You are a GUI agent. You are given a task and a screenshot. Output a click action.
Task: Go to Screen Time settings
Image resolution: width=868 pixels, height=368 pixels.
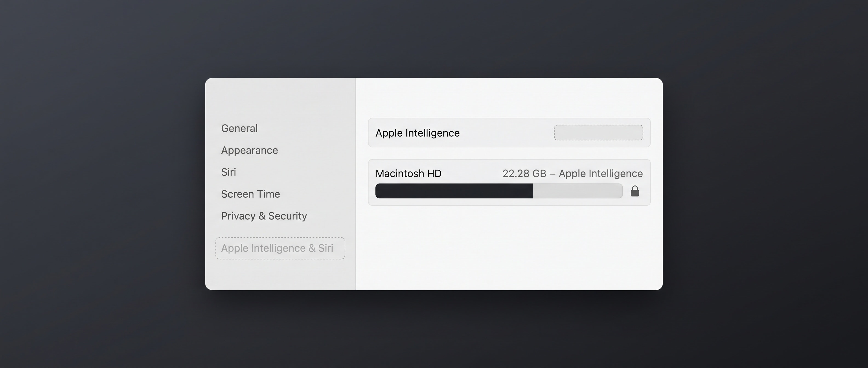(250, 194)
